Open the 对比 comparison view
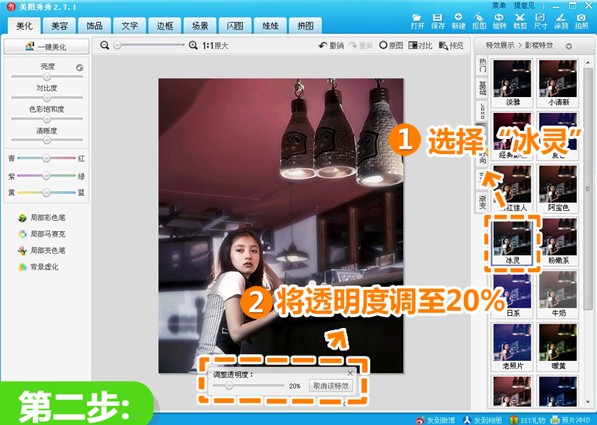This screenshot has width=597, height=425. tap(420, 46)
